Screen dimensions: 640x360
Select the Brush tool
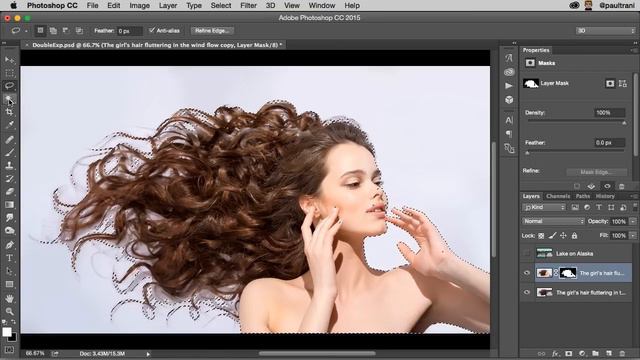coord(9,152)
